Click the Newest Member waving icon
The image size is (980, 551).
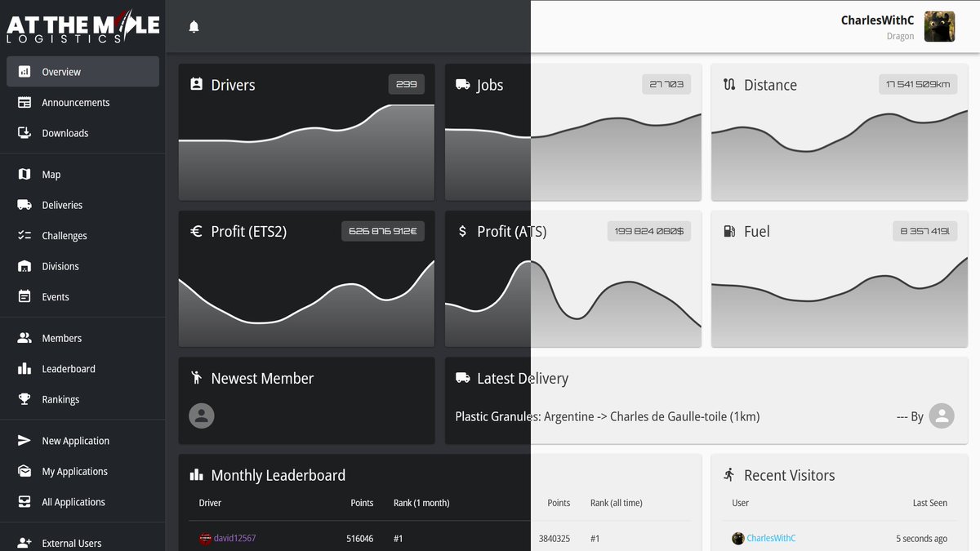tap(196, 377)
